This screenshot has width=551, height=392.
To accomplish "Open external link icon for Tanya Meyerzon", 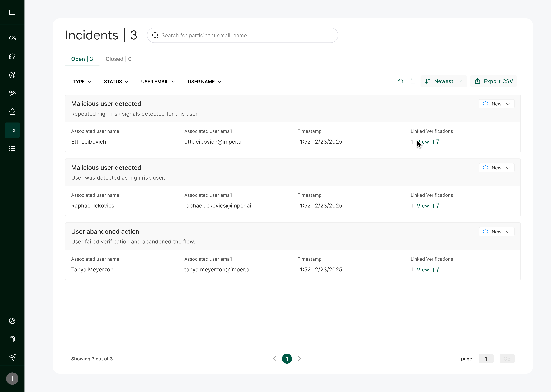I will click(436, 270).
